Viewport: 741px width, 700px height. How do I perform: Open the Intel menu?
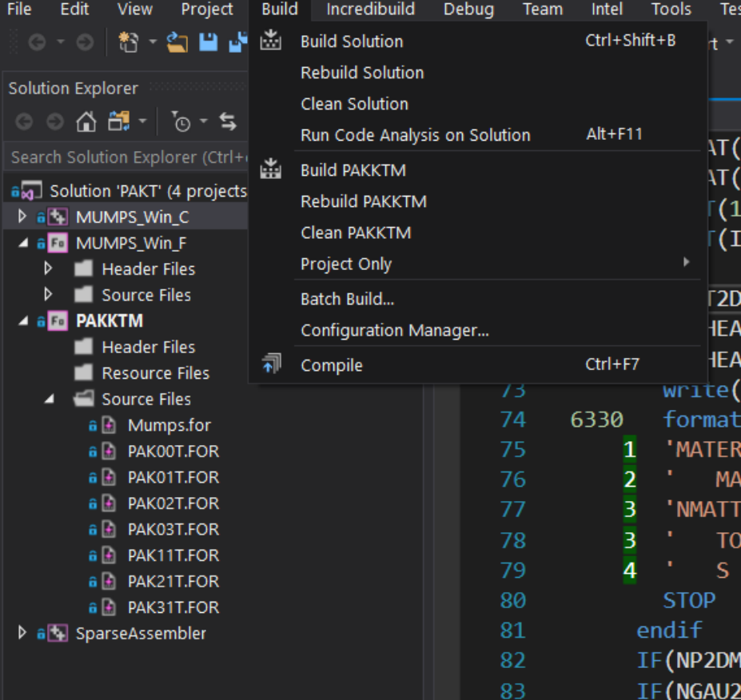point(608,9)
